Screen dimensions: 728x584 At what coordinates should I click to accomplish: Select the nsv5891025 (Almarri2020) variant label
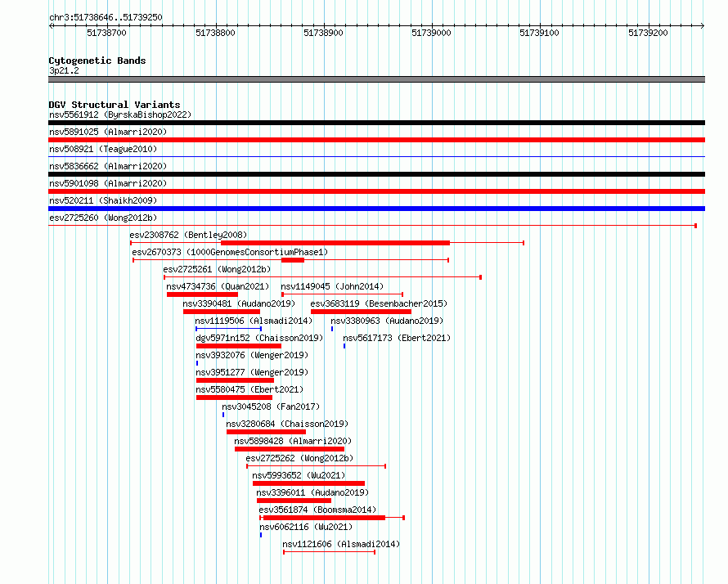[x=108, y=132]
